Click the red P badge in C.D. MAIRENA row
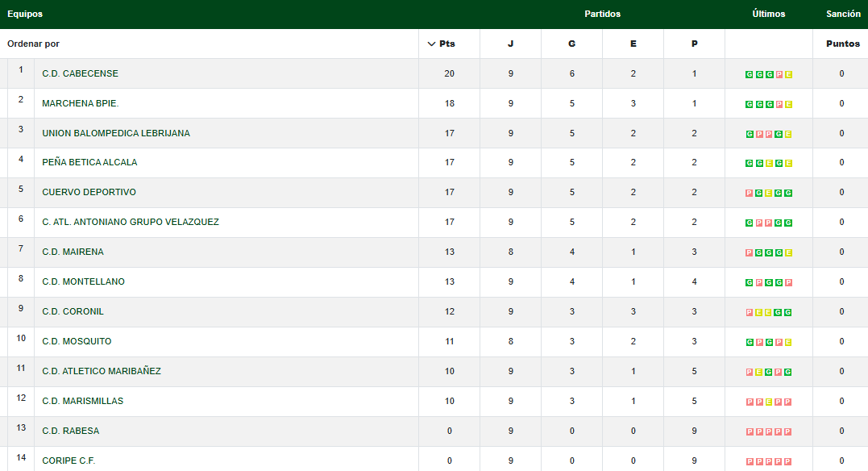This screenshot has width=868, height=471. [x=750, y=253]
